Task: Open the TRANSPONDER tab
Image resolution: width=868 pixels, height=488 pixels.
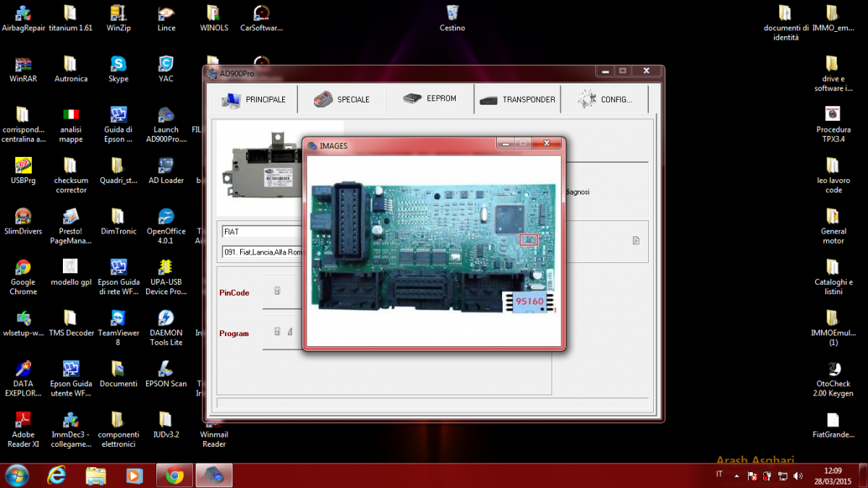Action: click(517, 100)
